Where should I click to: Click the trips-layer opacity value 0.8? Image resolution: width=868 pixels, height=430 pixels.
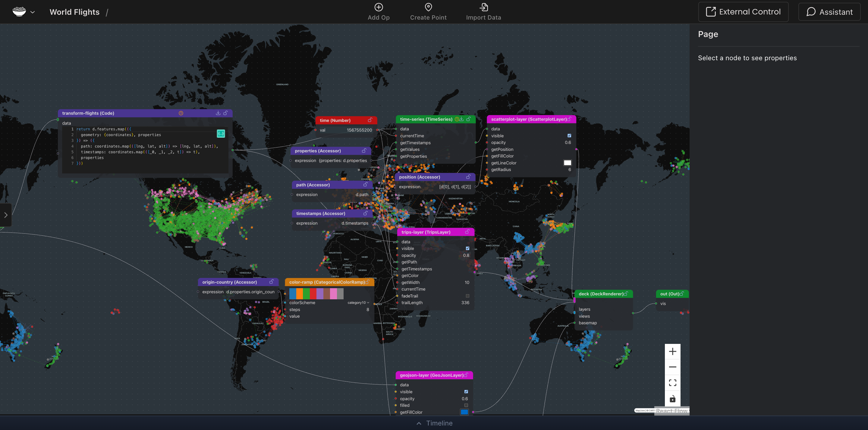466,256
